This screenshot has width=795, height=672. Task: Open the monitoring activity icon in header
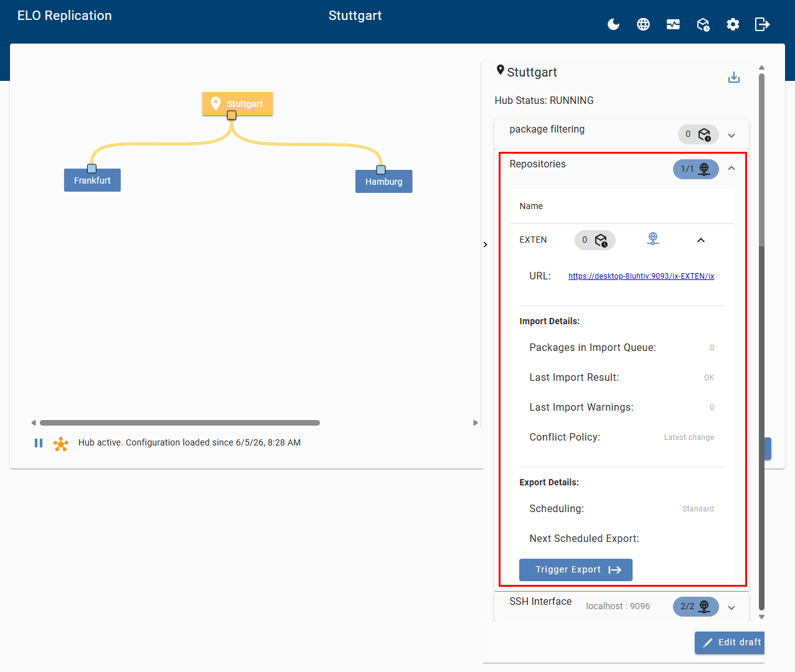coord(673,24)
